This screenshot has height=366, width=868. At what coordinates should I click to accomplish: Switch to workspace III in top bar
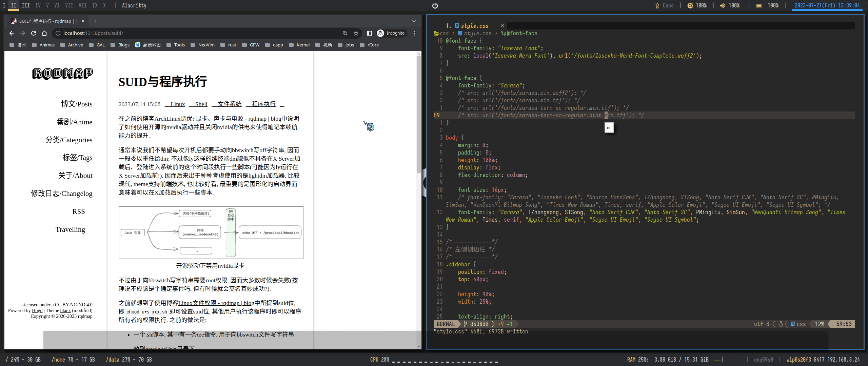point(26,5)
